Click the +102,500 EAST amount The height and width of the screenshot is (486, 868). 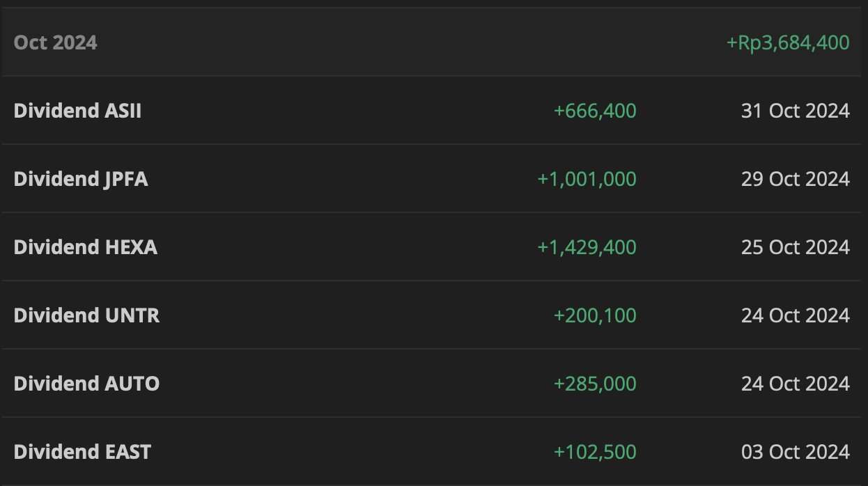595,452
